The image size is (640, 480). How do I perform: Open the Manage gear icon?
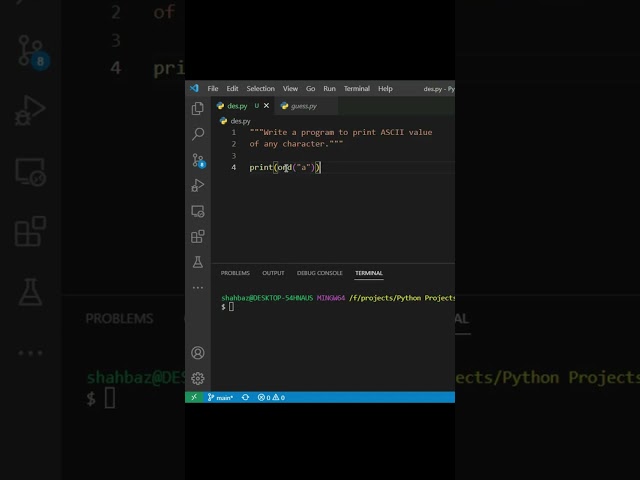coord(198,378)
